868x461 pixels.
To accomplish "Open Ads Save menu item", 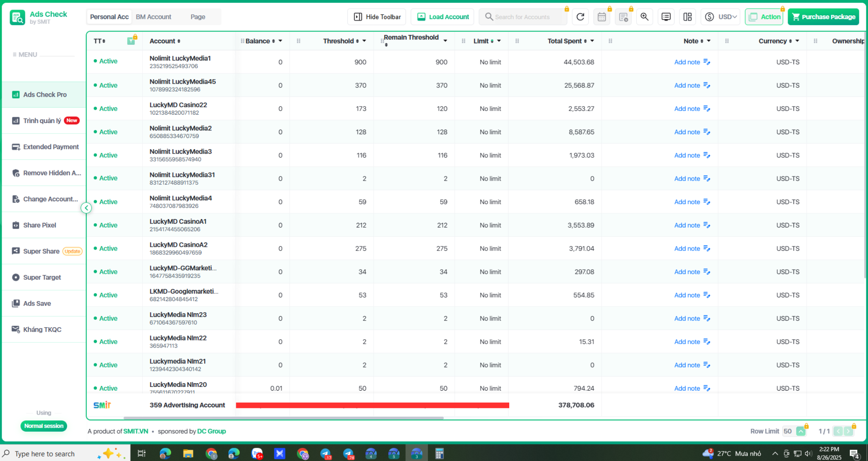I will (44, 303).
